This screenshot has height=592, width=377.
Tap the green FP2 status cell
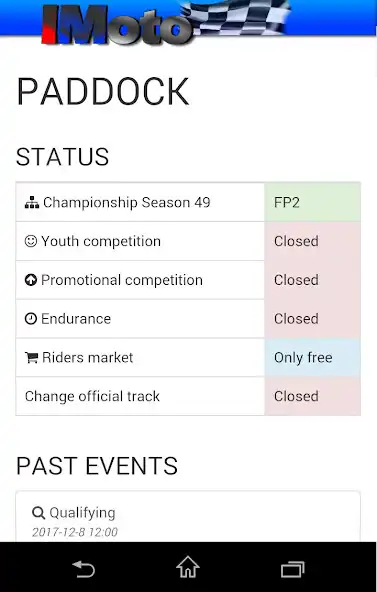[312, 202]
